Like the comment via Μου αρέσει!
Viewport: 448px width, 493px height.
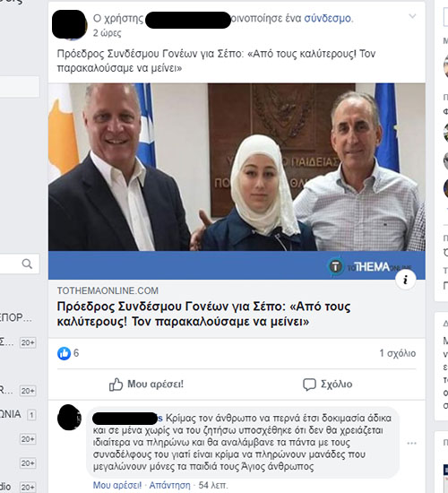point(117,485)
